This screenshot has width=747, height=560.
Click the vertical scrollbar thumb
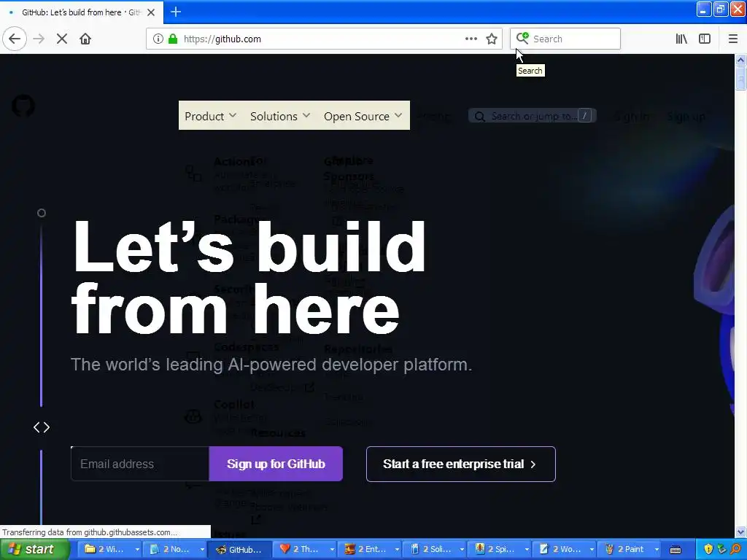(740, 77)
